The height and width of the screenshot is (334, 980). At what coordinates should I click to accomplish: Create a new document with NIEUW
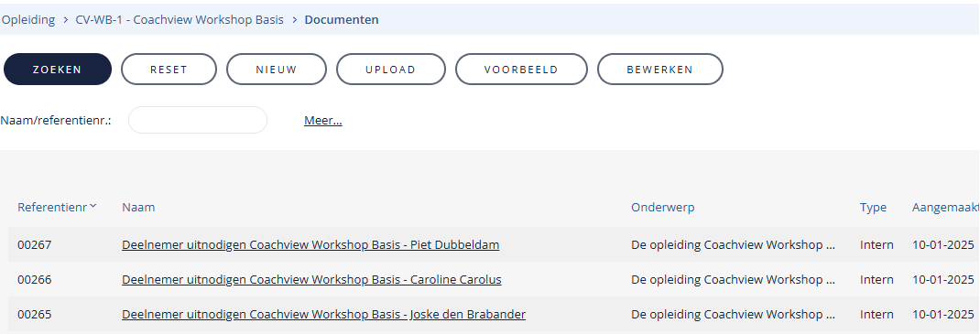click(277, 70)
